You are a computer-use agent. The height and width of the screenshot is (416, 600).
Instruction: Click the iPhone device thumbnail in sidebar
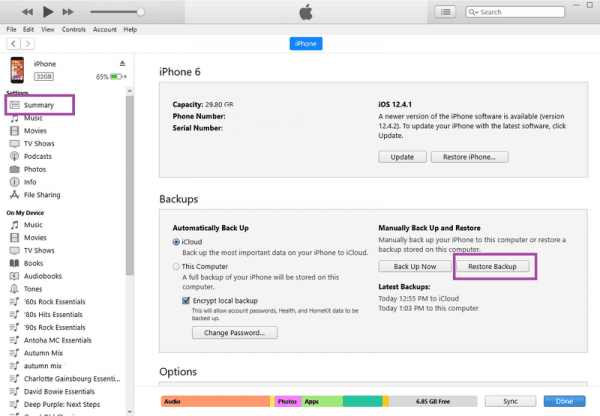click(17, 70)
